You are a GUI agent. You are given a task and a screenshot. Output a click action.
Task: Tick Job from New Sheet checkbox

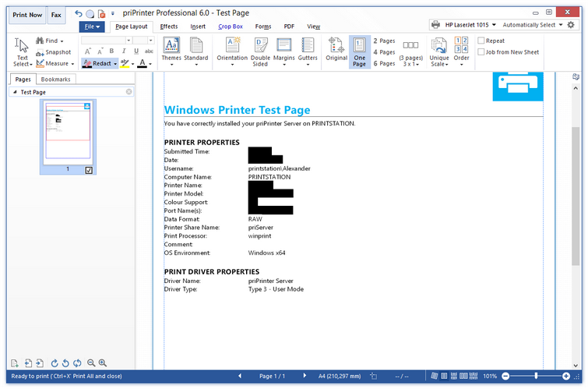481,51
